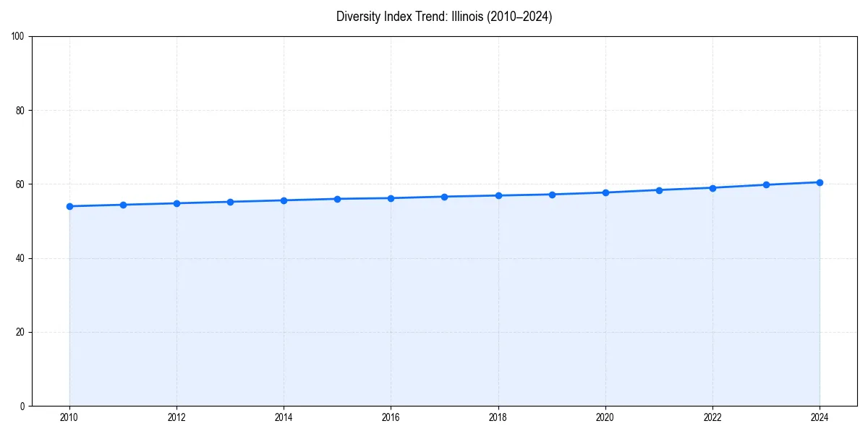
Task: Select the 2017 data point
Action: coord(444,195)
